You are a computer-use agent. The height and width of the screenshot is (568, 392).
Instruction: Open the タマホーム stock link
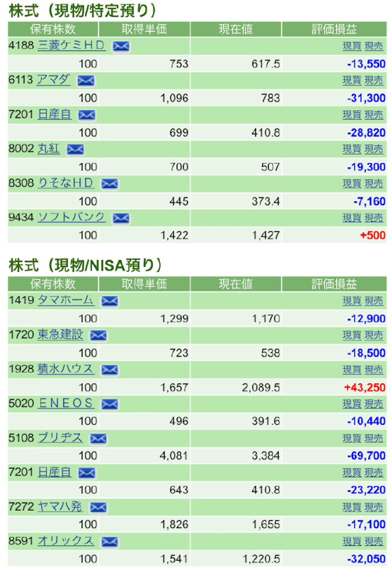[66, 300]
